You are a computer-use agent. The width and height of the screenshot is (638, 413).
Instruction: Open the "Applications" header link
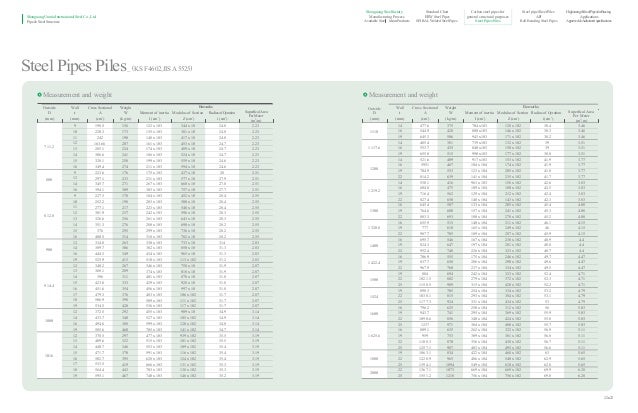click(589, 17)
